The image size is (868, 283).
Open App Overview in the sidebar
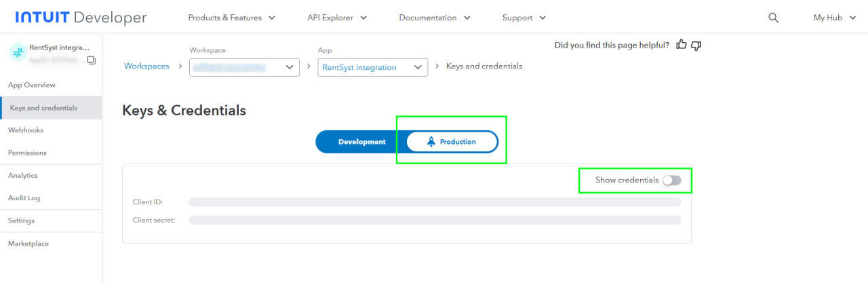(x=32, y=85)
